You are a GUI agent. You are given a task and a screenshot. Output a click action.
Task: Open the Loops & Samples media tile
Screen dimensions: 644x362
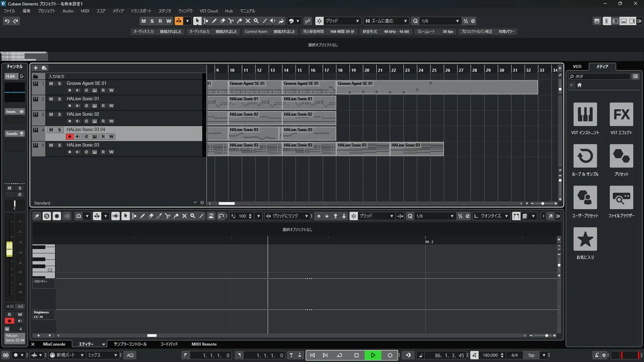click(x=585, y=156)
